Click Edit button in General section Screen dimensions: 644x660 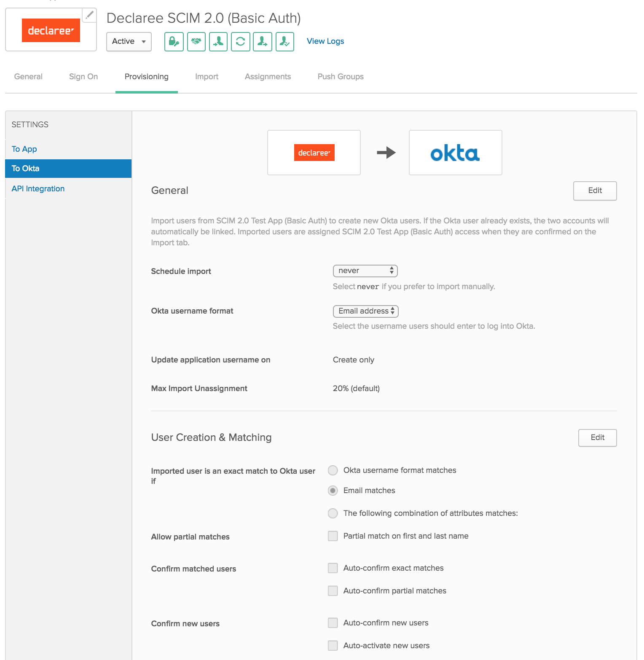[595, 190]
